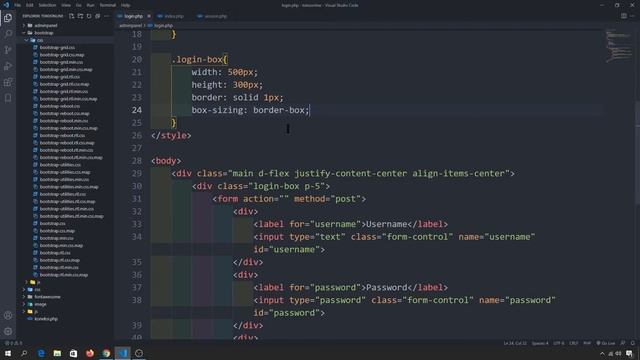Click Refresh Explorer icon
This screenshot has height=360, width=640.
[x=89, y=16]
